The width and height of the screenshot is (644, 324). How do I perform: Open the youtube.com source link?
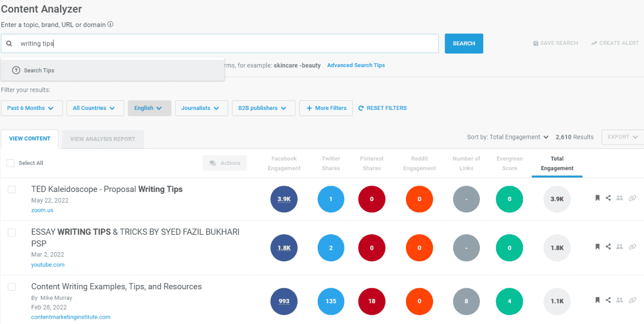click(x=48, y=265)
